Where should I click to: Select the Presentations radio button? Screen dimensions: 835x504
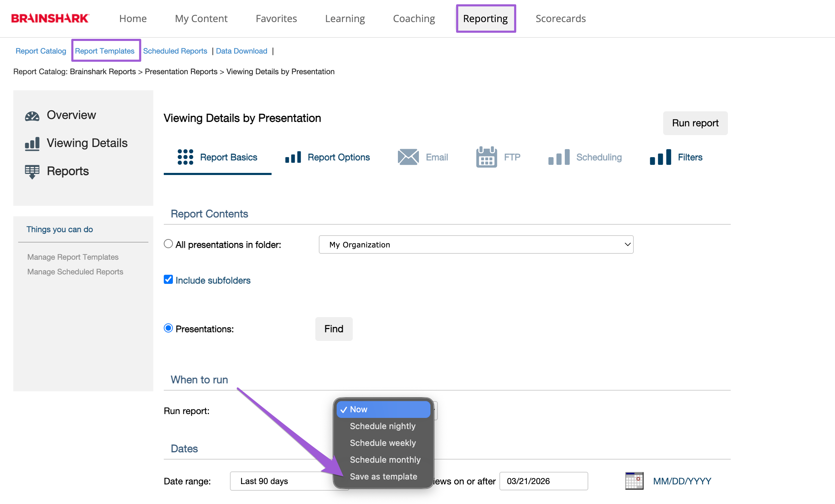(x=168, y=328)
